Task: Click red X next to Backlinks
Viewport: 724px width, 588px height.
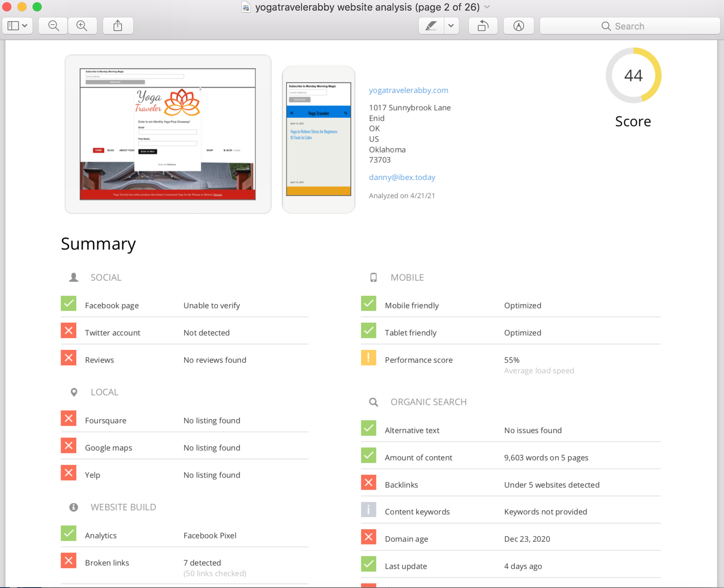Action: click(368, 483)
